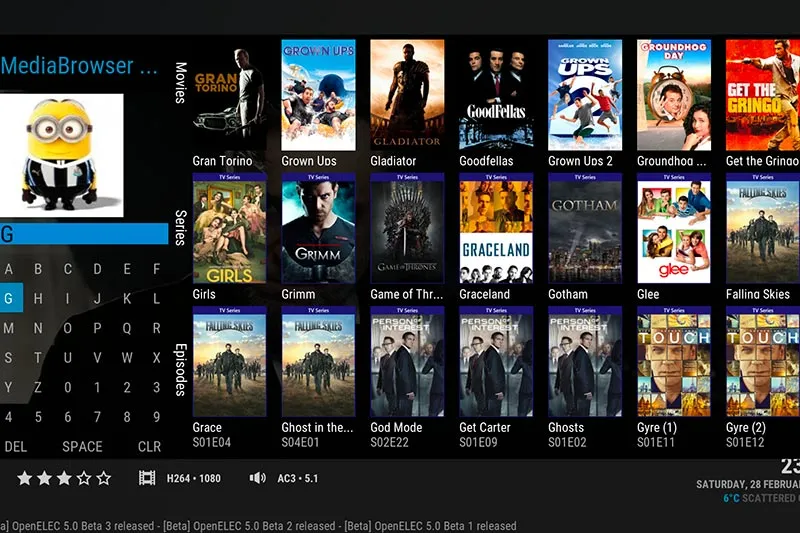Choose the Goodfellas movie poster

click(496, 95)
